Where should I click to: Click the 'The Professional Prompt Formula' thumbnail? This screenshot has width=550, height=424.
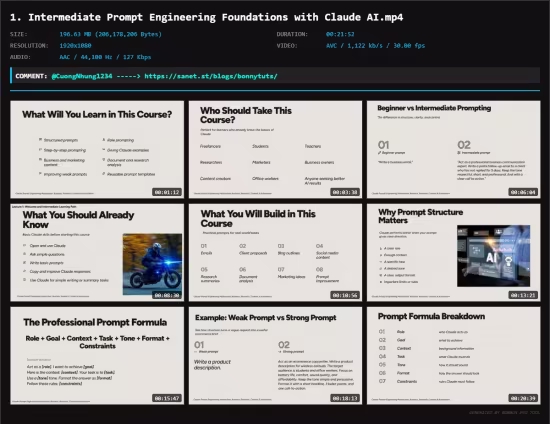click(97, 356)
